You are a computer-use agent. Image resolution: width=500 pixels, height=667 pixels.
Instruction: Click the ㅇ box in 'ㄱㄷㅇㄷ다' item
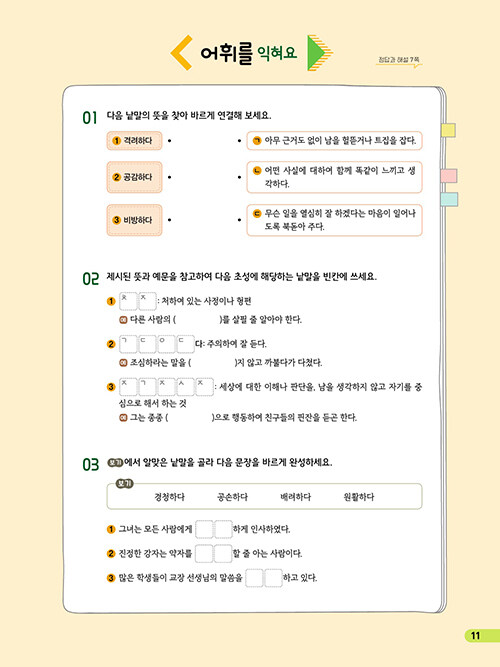[166, 344]
